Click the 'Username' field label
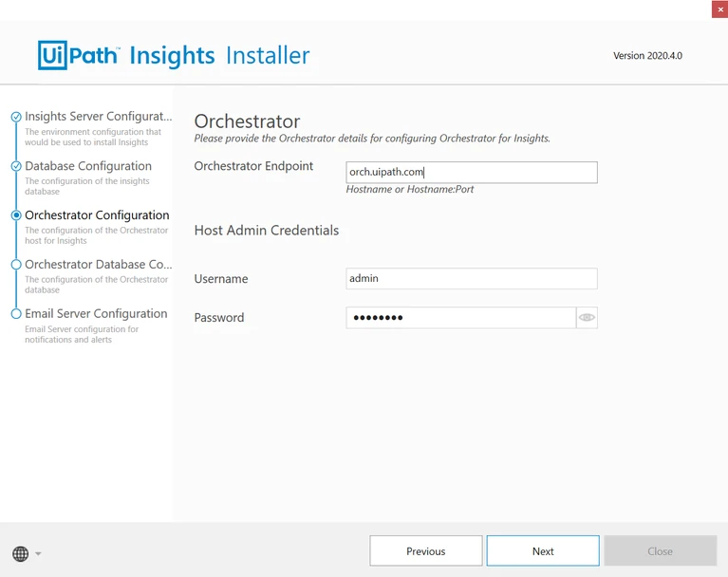 (x=221, y=279)
